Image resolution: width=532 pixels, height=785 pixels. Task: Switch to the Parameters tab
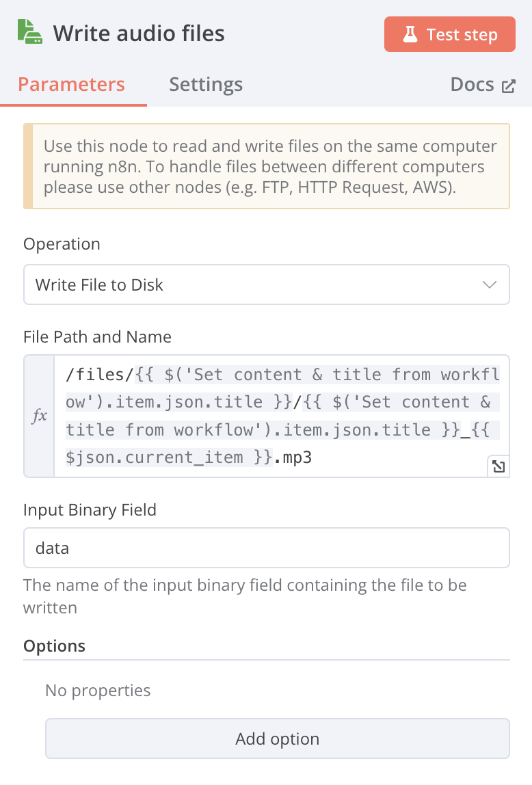[72, 85]
